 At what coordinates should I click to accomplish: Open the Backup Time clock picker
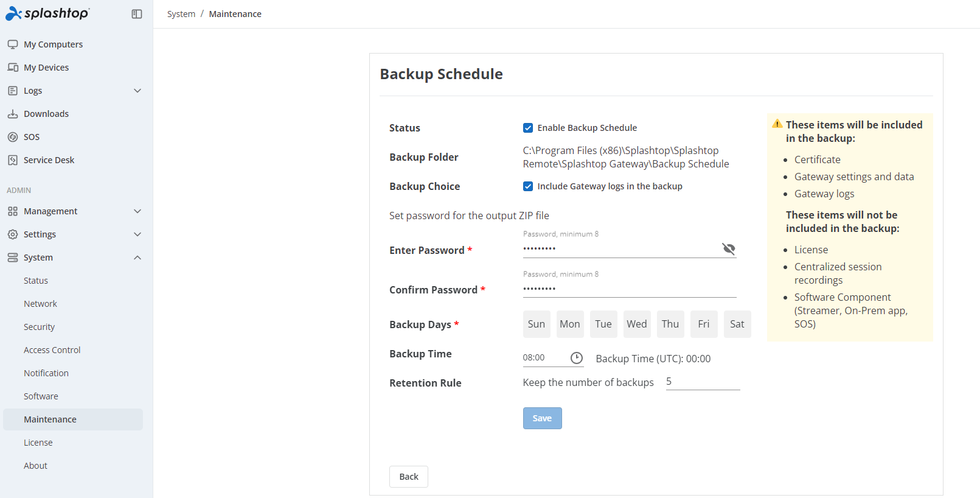tap(577, 358)
